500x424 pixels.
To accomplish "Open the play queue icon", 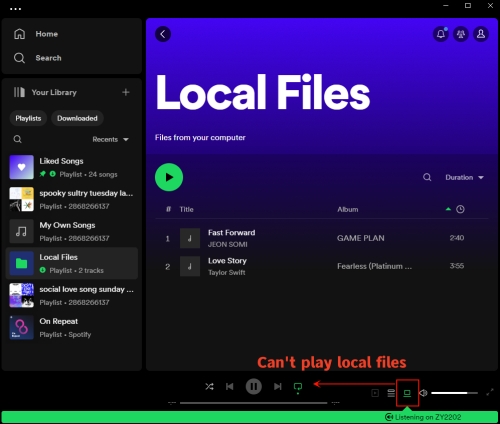I will [x=391, y=393].
